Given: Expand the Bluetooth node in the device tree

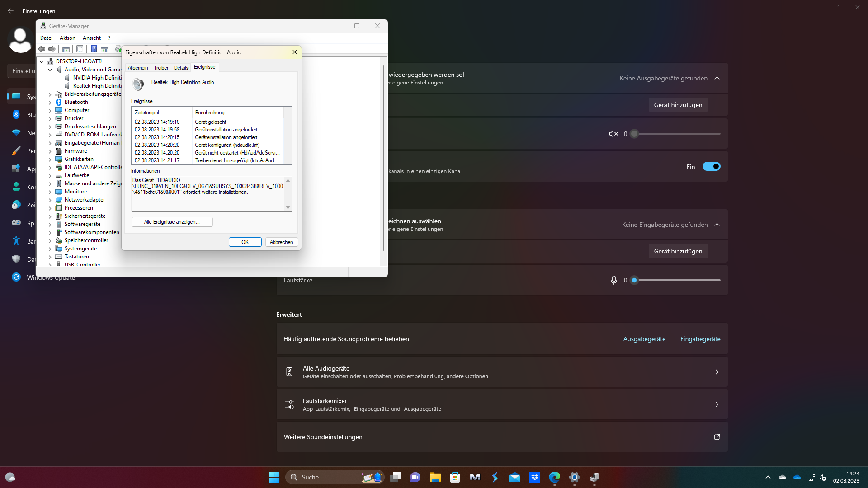Looking at the screenshot, I should tap(50, 102).
